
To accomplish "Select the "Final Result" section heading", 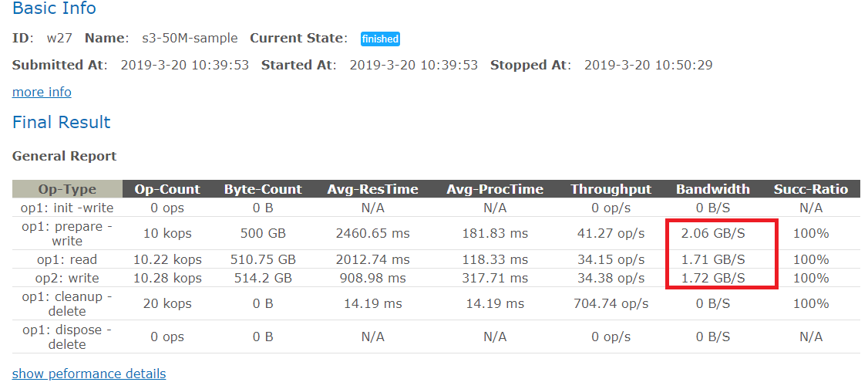I will pyautogui.click(x=61, y=122).
